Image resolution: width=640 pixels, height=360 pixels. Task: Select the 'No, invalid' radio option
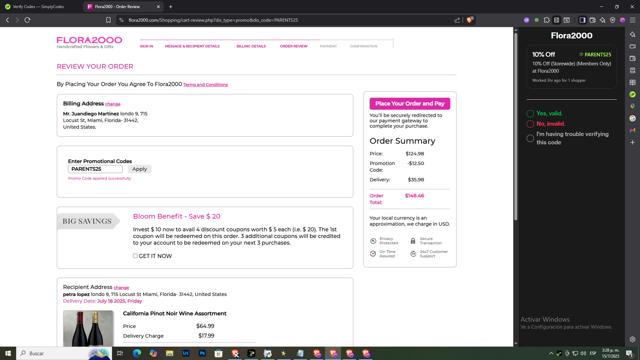530,124
